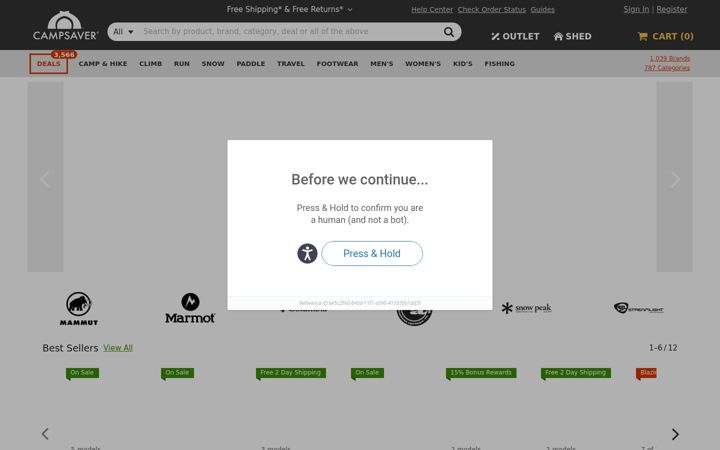This screenshot has width=720, height=450.
Task: Click the 3,566 deals count badge
Action: coord(64,55)
